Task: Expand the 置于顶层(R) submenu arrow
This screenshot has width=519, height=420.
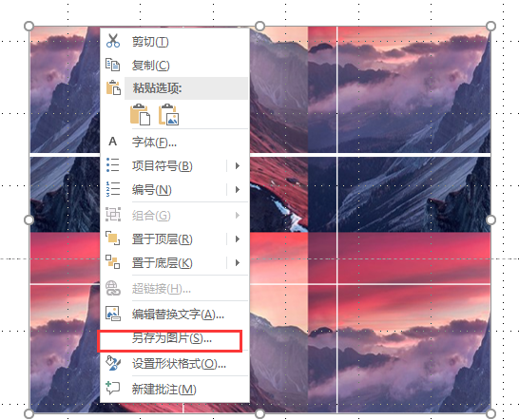Action: tap(238, 239)
